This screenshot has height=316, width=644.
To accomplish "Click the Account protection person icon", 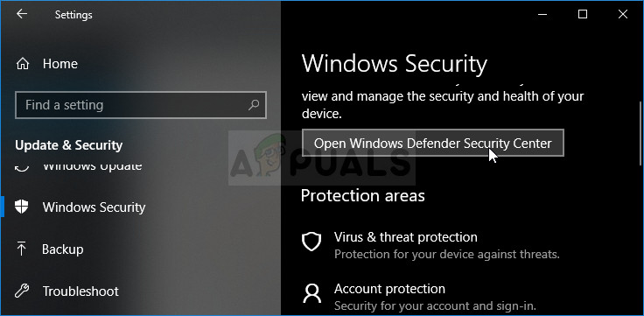I will click(311, 293).
